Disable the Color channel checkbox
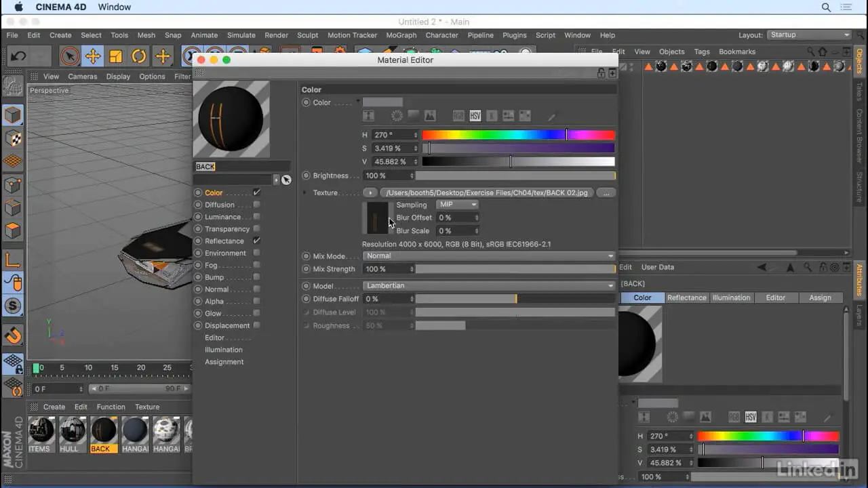Screen dimensions: 868x488 pos(256,192)
